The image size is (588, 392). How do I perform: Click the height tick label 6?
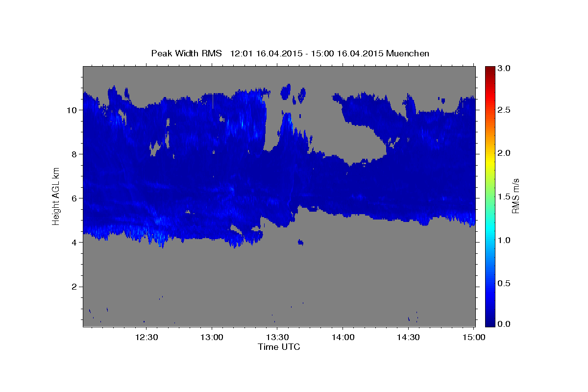click(x=75, y=198)
